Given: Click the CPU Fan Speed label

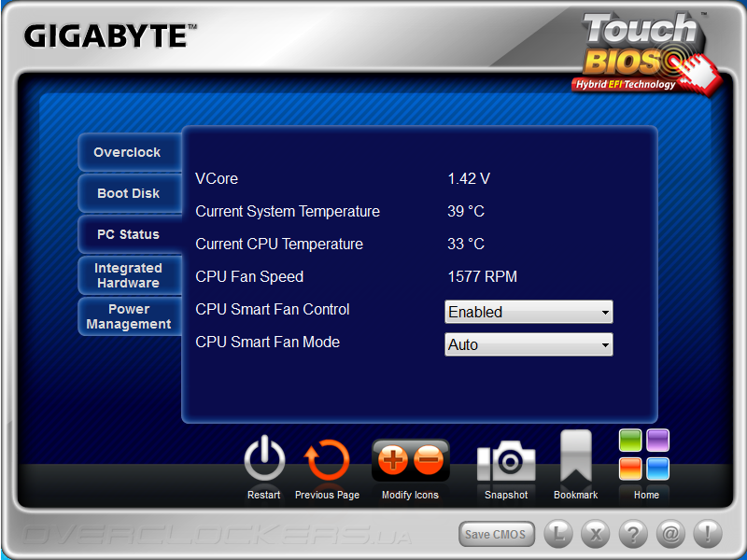Looking at the screenshot, I should 249,276.
